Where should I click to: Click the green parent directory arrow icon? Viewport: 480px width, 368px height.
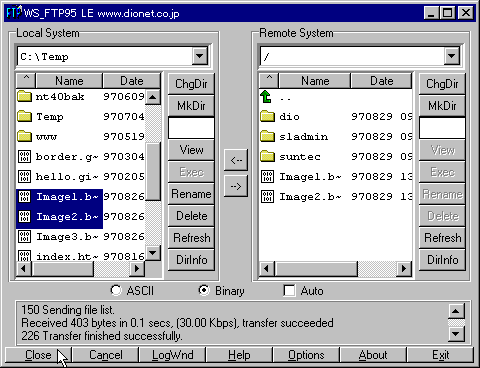(266, 97)
